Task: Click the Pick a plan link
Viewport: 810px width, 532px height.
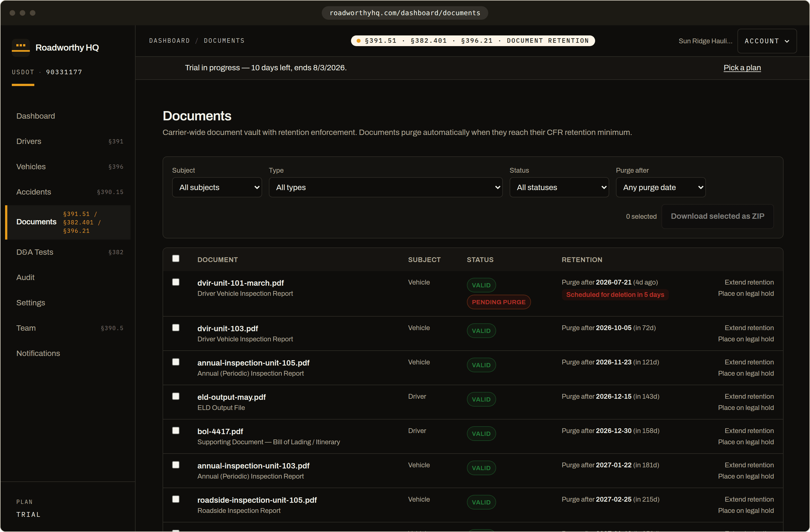Action: pos(742,68)
